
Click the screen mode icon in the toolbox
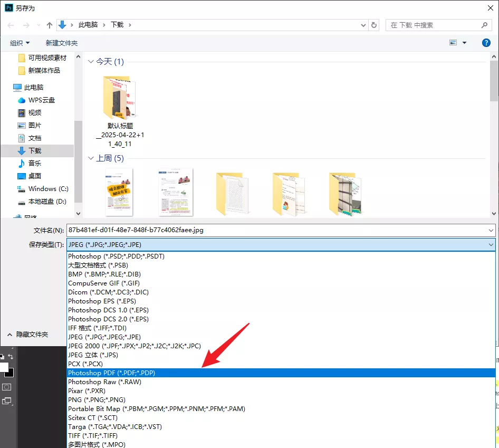click(x=7, y=401)
